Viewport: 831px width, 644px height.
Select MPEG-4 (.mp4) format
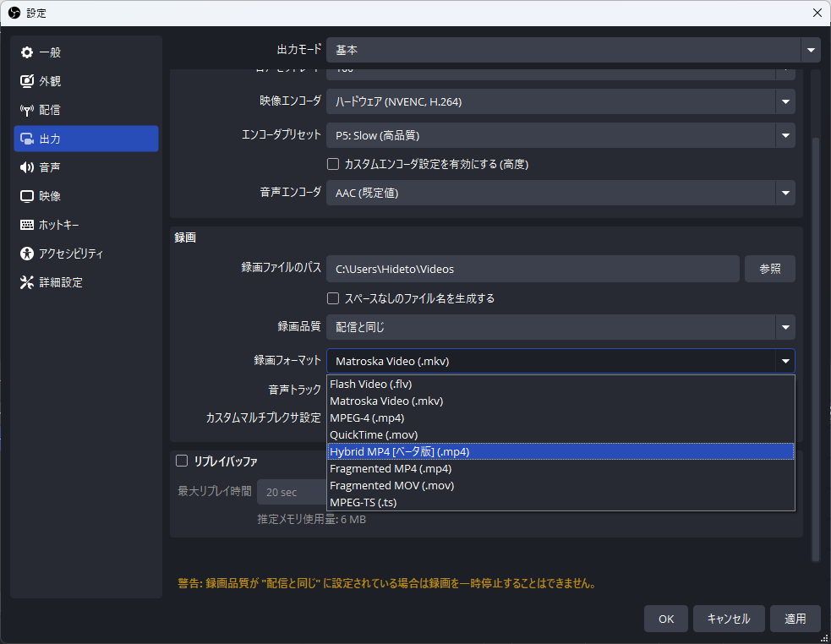click(560, 418)
